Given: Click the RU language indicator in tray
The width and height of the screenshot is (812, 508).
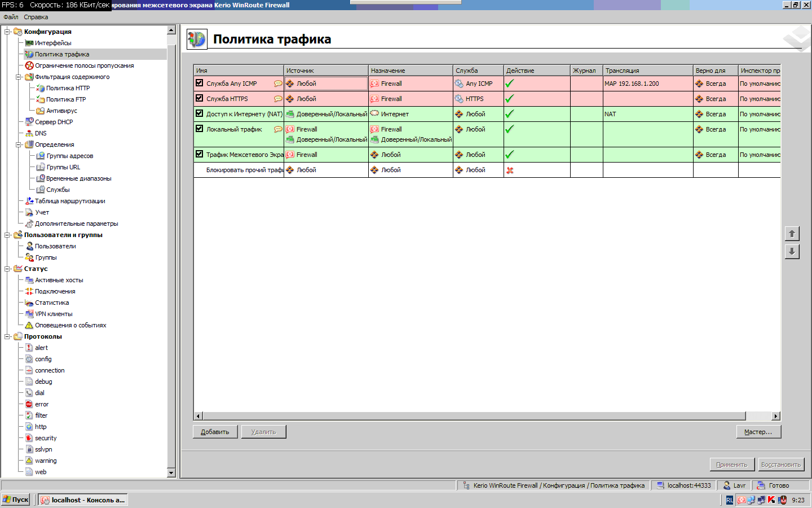Looking at the screenshot, I should pos(730,500).
